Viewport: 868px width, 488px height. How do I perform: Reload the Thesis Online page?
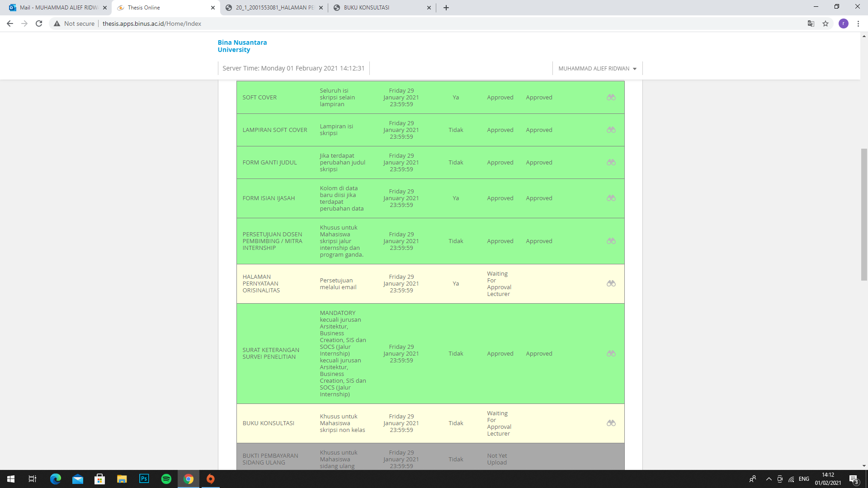tap(39, 23)
